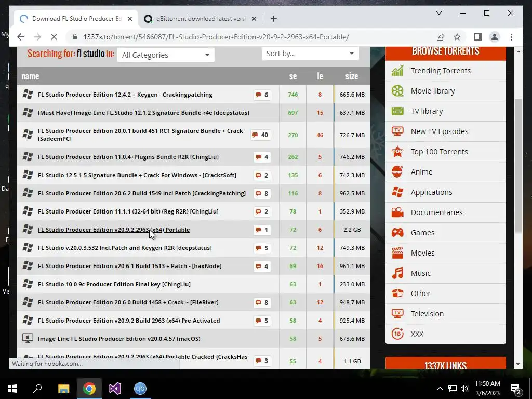Switch to the Download FL Studio Producer tab

[x=76, y=19]
